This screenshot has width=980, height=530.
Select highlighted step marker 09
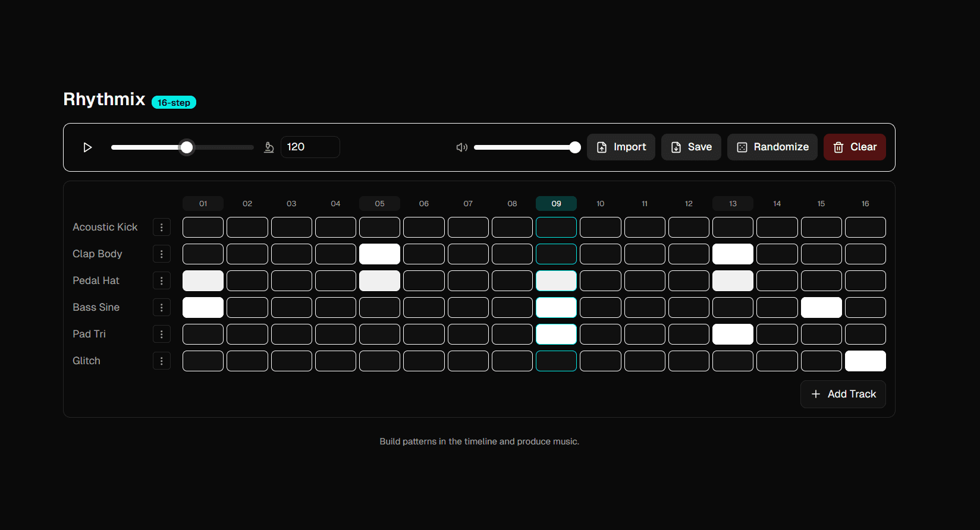[x=556, y=203]
